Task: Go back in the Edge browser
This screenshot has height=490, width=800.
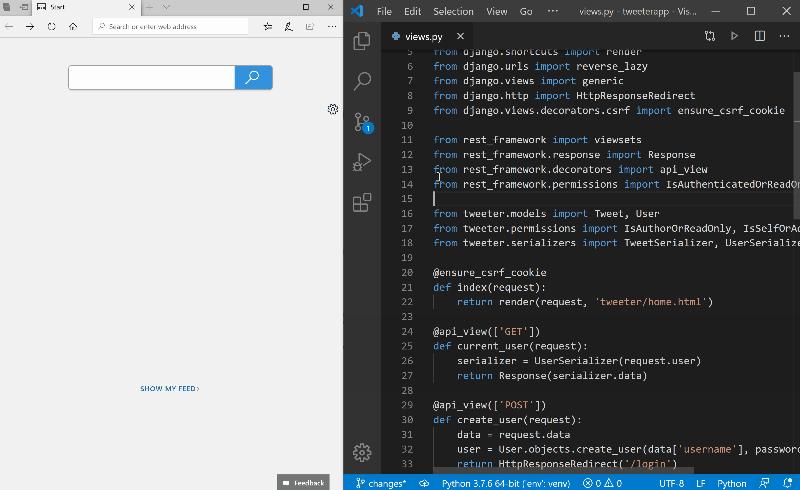Action: (9, 27)
